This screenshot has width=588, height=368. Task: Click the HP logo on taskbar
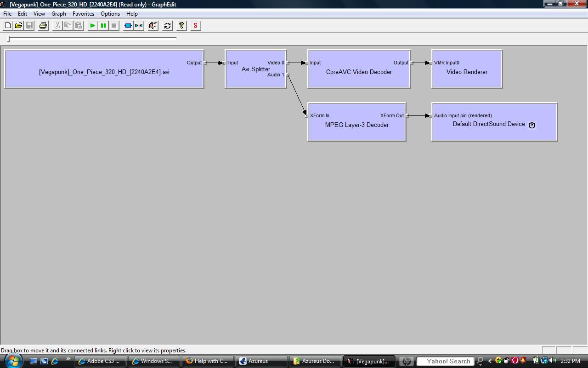[407, 361]
